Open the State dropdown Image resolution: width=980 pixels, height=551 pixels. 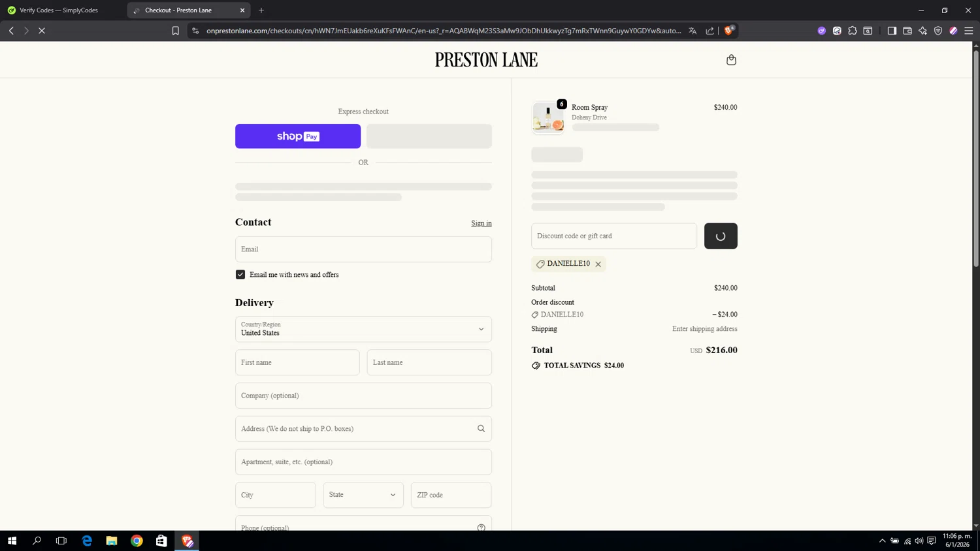363,495
